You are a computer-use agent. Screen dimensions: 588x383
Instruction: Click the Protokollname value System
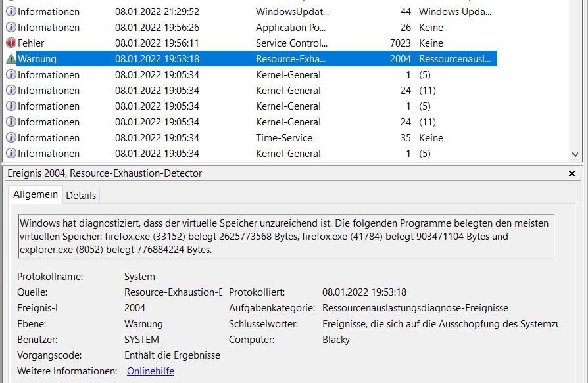139,277
